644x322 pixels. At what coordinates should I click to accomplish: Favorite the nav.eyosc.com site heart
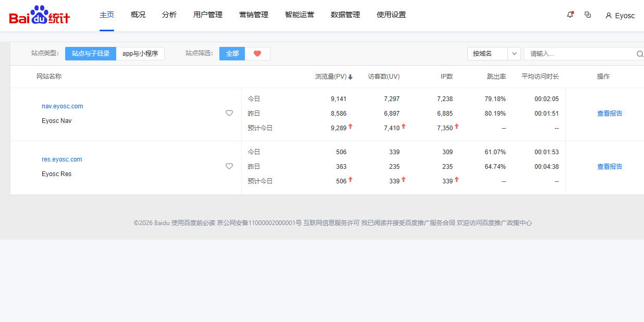pos(229,113)
